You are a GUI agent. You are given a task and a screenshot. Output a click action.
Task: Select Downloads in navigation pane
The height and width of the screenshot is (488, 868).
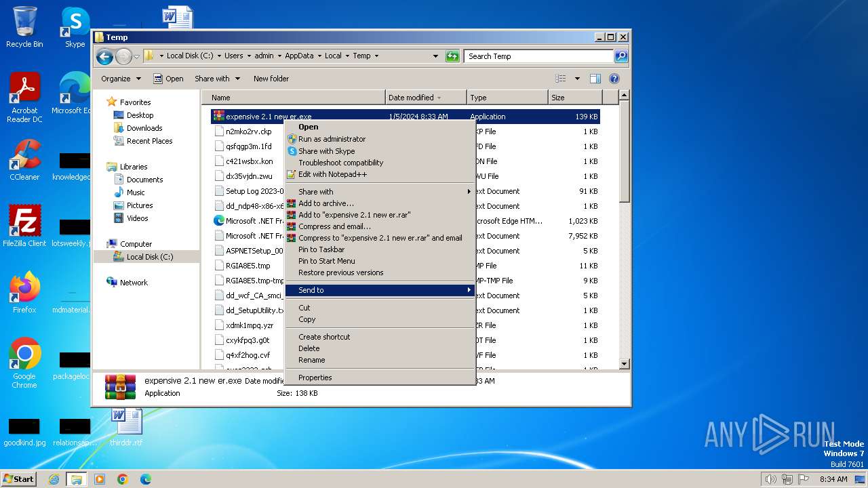[x=144, y=128]
